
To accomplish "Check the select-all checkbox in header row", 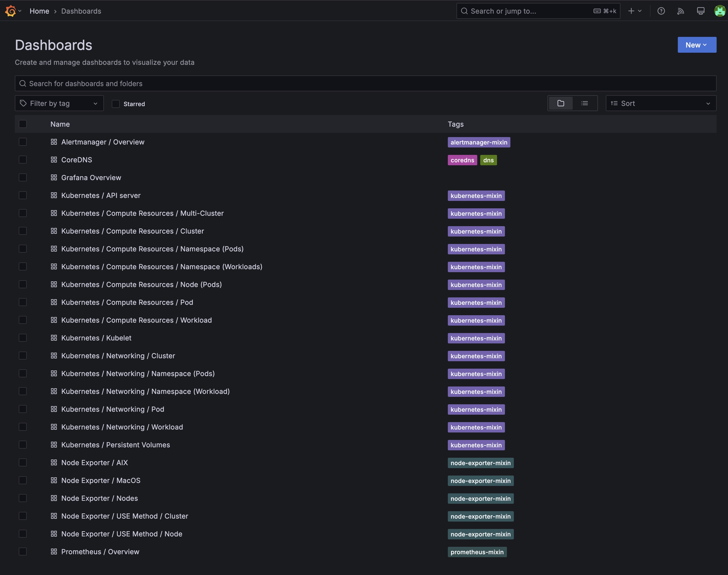I will (x=23, y=124).
